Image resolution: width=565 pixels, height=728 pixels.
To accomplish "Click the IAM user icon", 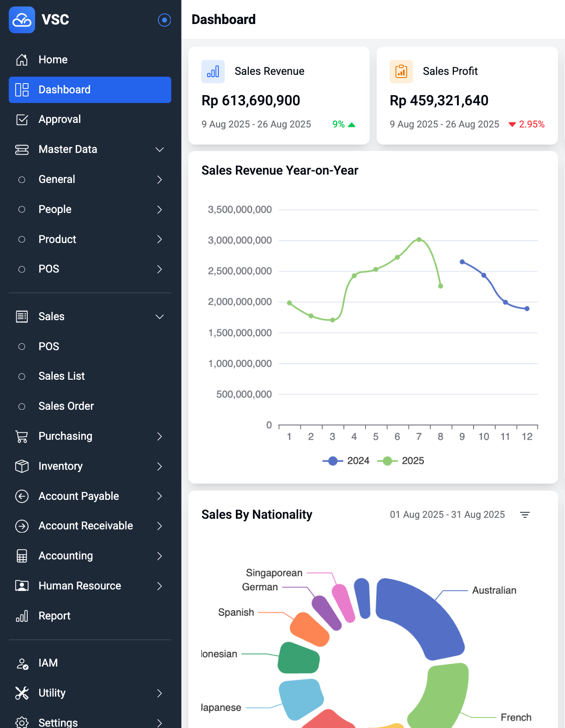I will coord(22,663).
